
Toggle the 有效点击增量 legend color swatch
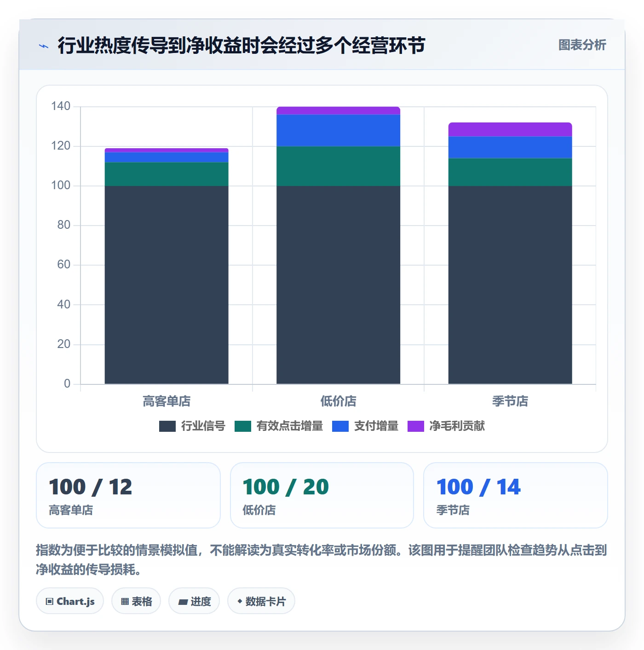[243, 426]
